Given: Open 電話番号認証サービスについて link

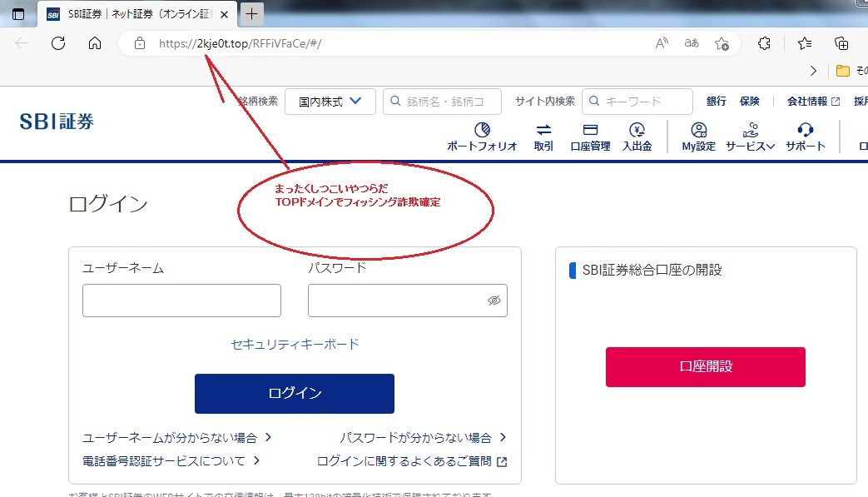Looking at the screenshot, I should tap(171, 461).
